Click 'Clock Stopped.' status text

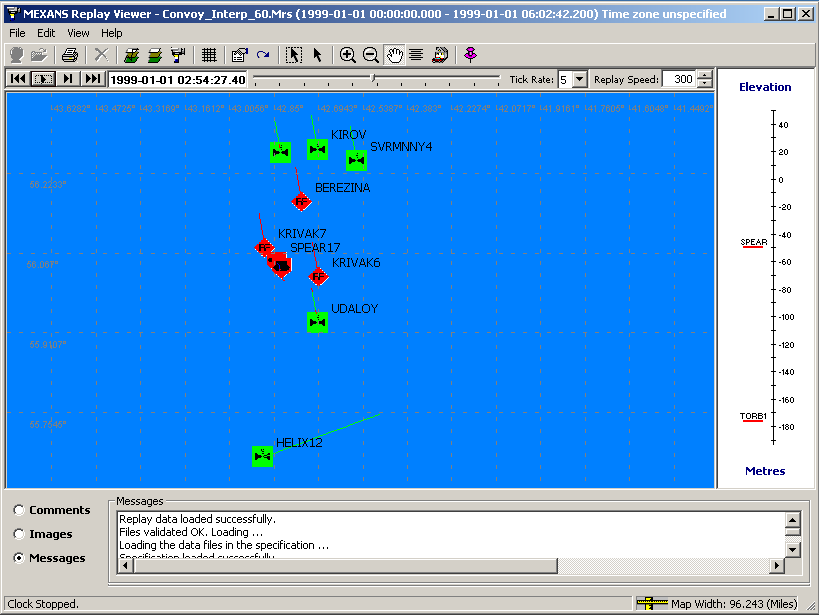43,604
